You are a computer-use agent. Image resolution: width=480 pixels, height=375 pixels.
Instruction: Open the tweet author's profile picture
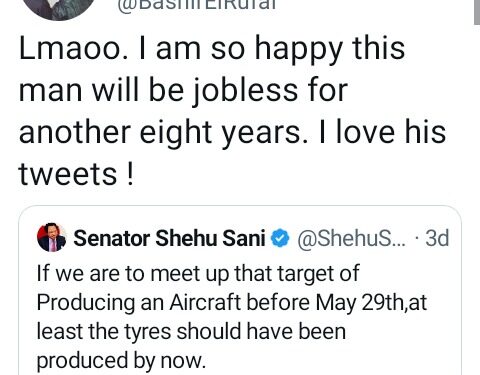tap(60, 7)
